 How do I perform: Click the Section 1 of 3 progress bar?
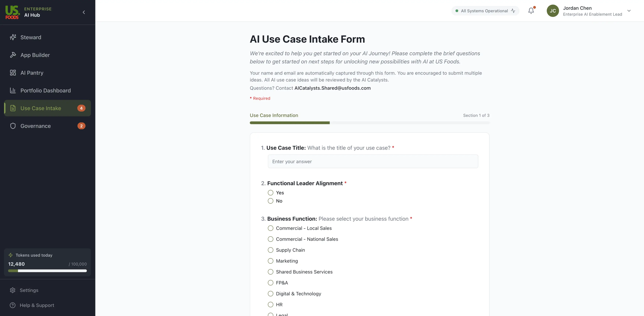pyautogui.click(x=370, y=123)
